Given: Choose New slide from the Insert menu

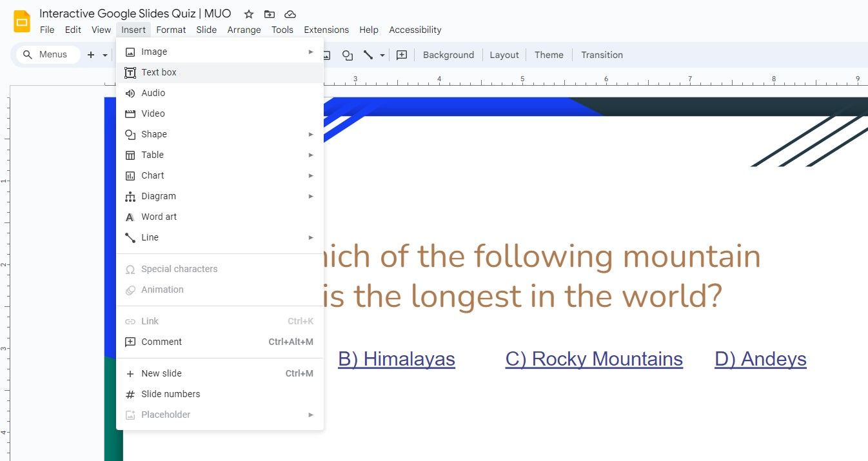Looking at the screenshot, I should coord(220,373).
